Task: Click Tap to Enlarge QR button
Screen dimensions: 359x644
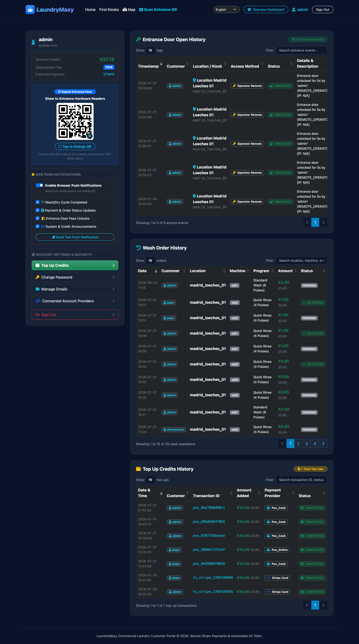Action: 75,147
